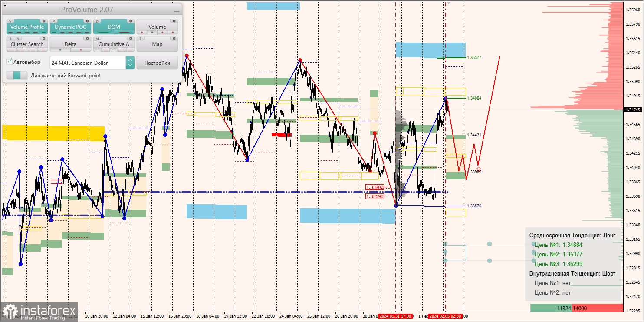Click the 16 Jan 20:00 time axis label

pos(180,316)
